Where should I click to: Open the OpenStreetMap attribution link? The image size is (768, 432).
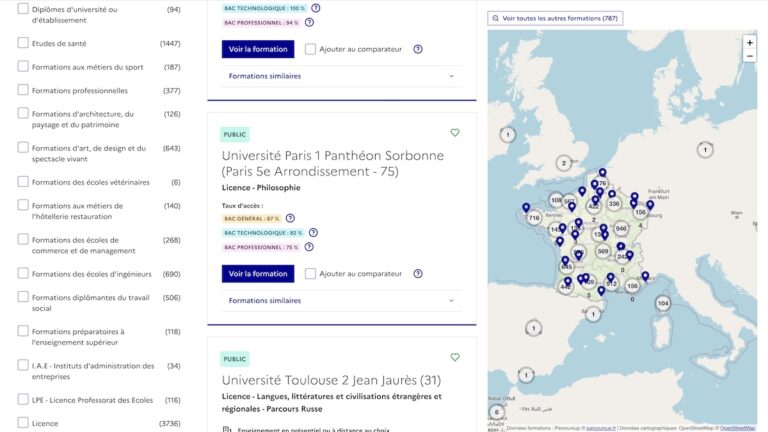coord(737,428)
